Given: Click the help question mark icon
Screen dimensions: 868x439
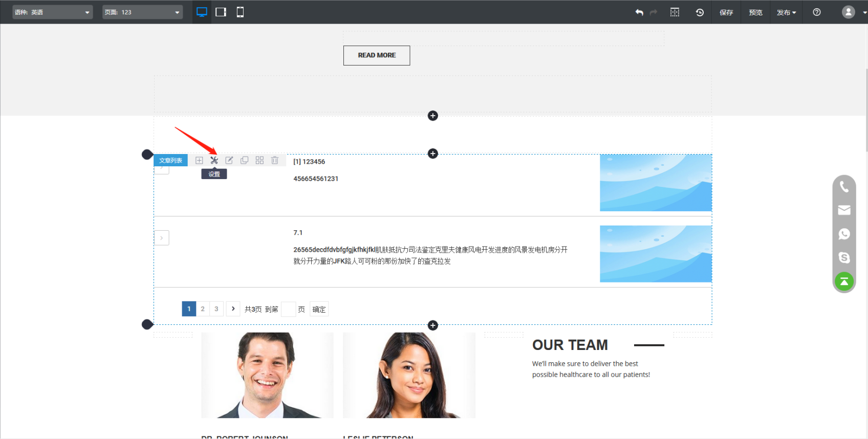Looking at the screenshot, I should click(x=817, y=12).
